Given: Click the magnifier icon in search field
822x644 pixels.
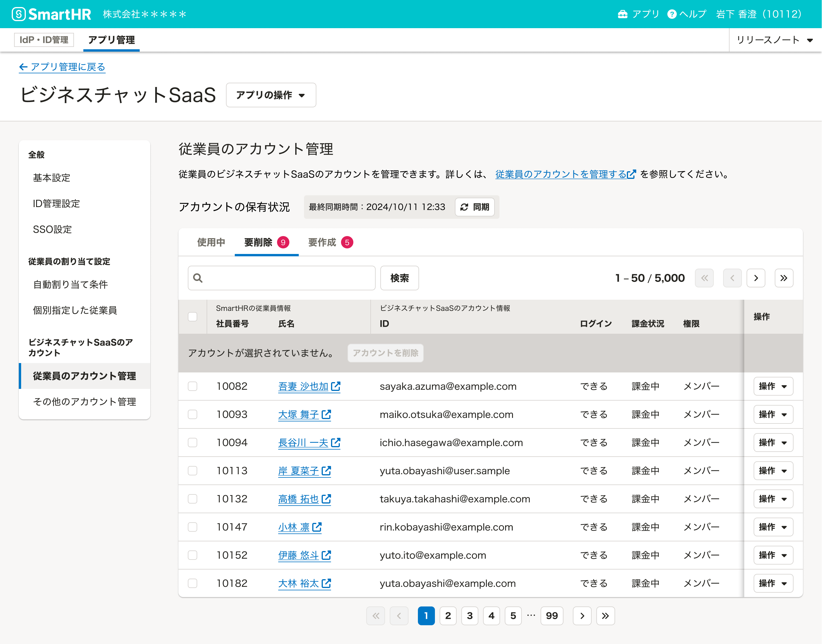Looking at the screenshot, I should (198, 278).
